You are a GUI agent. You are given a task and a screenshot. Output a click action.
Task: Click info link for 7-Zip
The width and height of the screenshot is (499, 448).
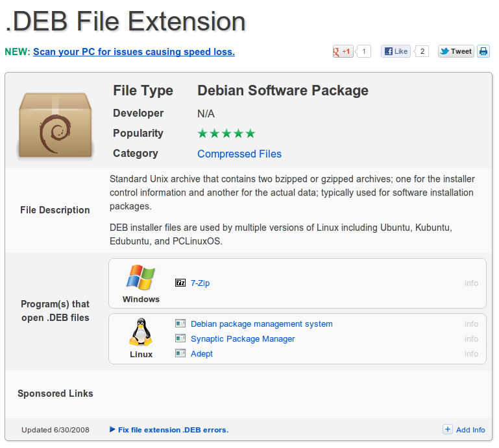point(471,283)
